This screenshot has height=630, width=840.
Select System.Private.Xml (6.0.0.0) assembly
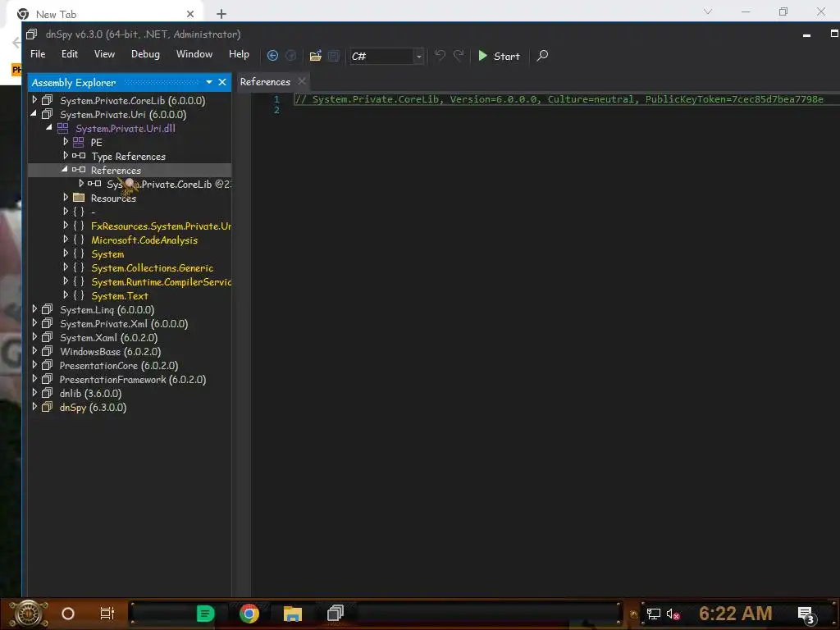pos(124,323)
